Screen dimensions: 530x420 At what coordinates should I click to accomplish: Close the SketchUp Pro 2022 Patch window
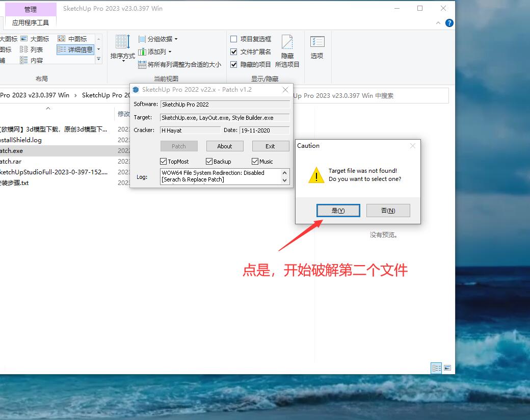point(285,90)
